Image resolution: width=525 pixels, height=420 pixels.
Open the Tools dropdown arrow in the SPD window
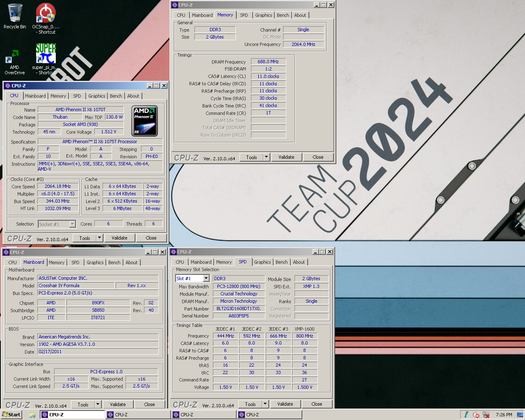(265, 404)
